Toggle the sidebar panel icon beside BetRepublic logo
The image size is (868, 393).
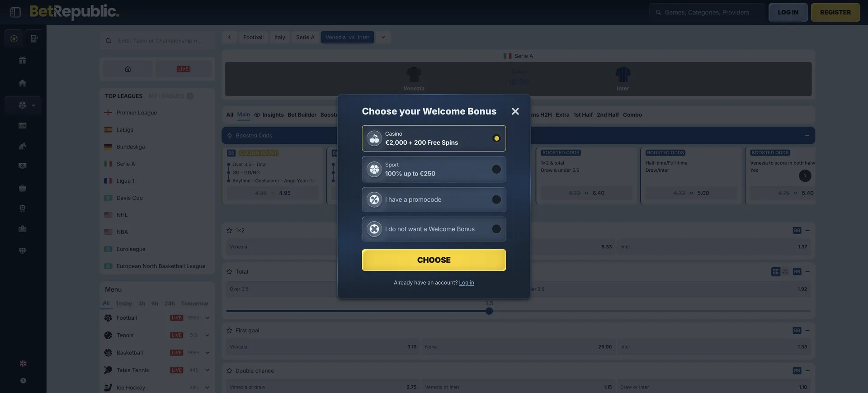15,12
